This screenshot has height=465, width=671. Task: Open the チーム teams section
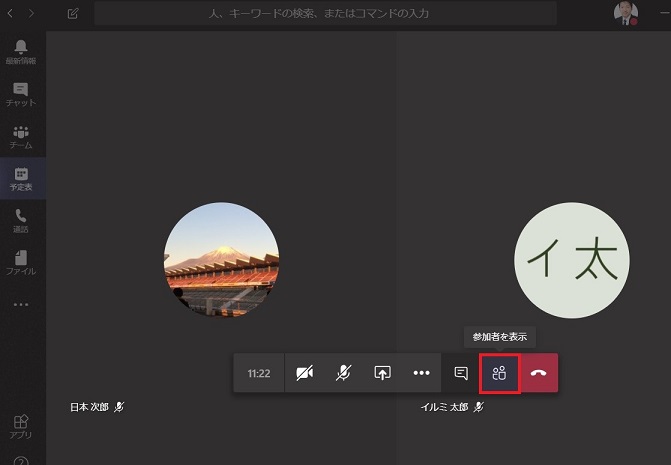pos(21,136)
